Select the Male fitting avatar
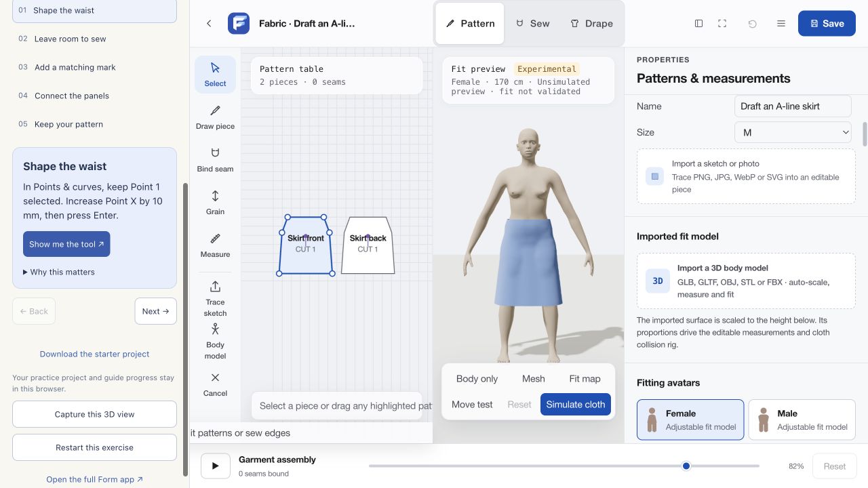Screen dimensions: 868x488 (x=802, y=420)
